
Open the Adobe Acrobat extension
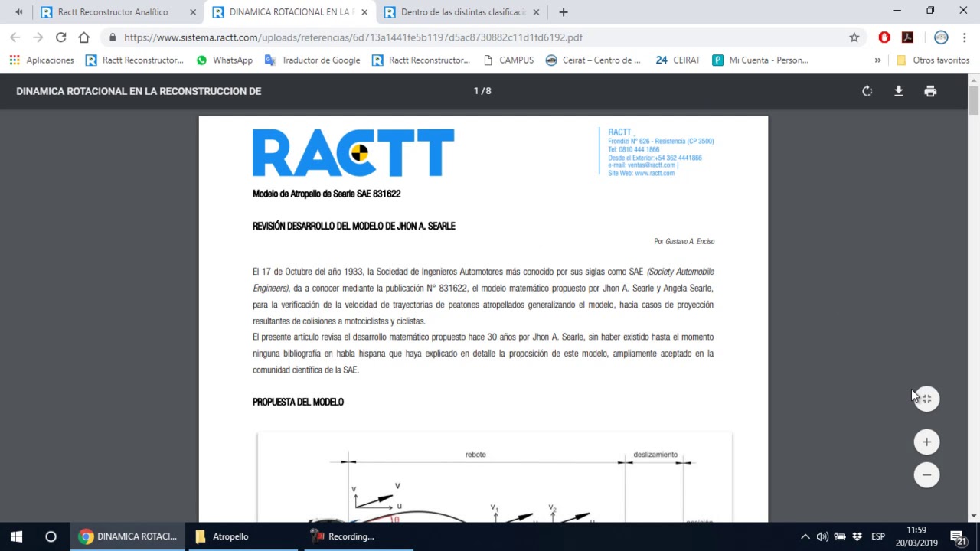[x=907, y=37]
